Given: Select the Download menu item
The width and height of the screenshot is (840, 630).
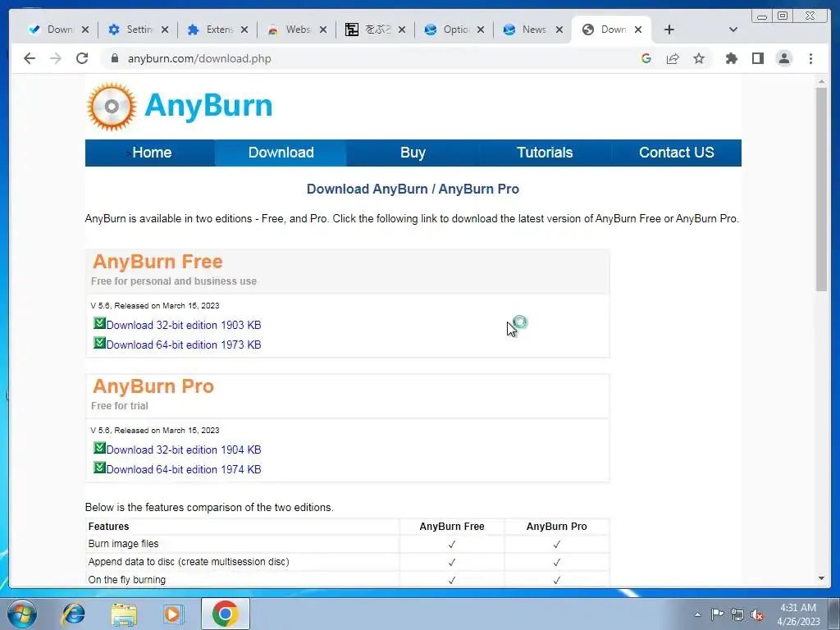Looking at the screenshot, I should point(281,153).
